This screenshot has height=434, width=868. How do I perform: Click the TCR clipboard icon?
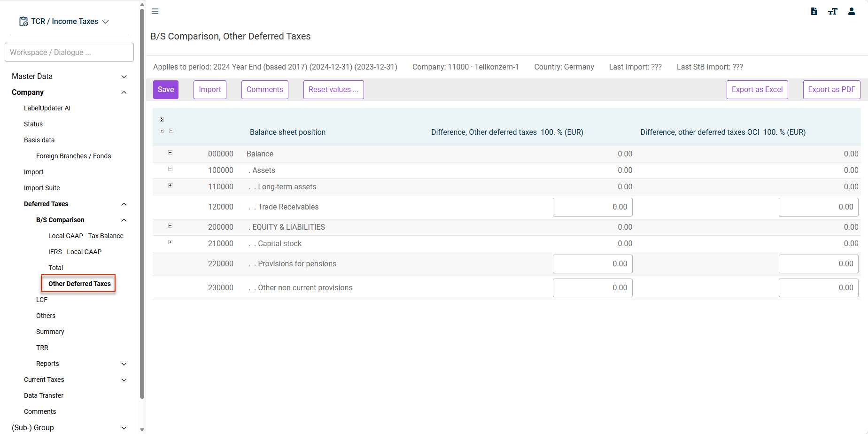(x=23, y=22)
